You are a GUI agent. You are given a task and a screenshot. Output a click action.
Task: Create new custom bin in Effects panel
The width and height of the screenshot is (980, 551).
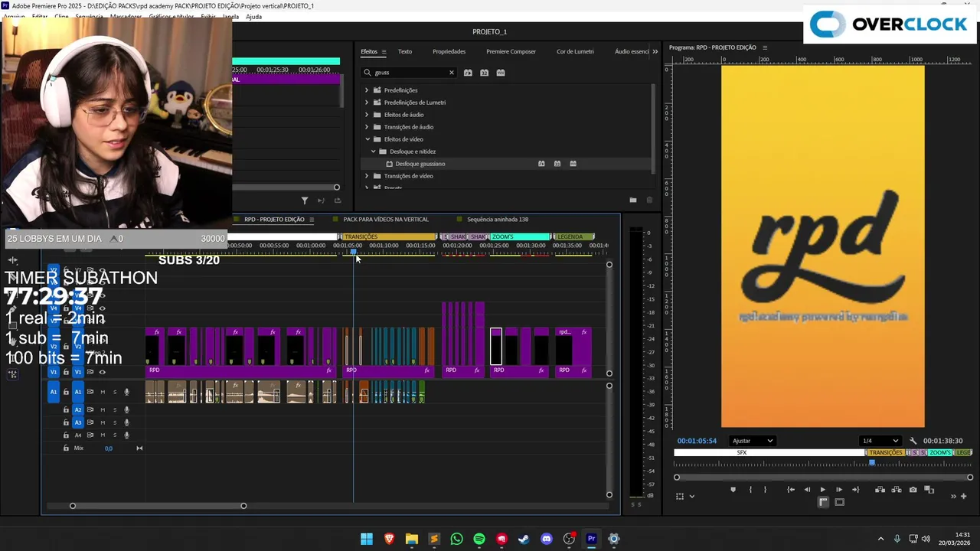click(x=633, y=200)
